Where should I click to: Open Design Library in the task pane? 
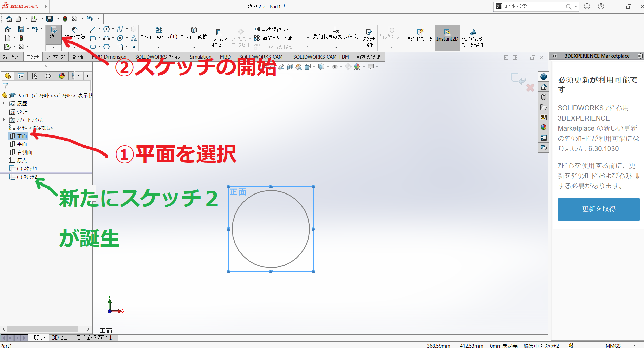(x=544, y=97)
